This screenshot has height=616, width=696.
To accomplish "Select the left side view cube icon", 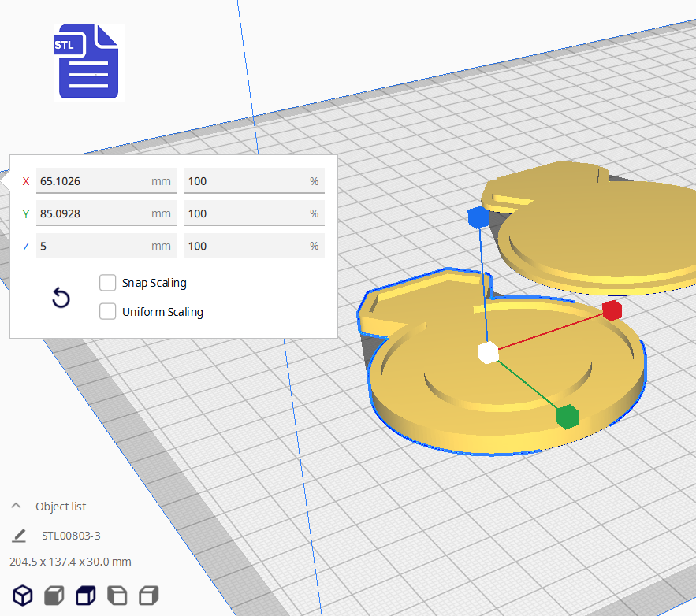I will (x=117, y=595).
